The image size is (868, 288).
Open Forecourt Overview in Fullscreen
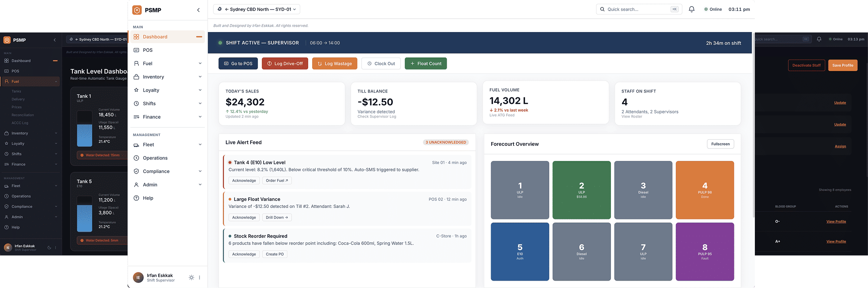(720, 144)
